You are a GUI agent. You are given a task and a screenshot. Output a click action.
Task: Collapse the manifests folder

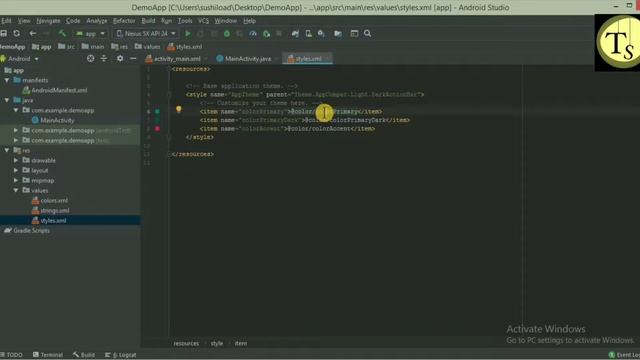7,80
